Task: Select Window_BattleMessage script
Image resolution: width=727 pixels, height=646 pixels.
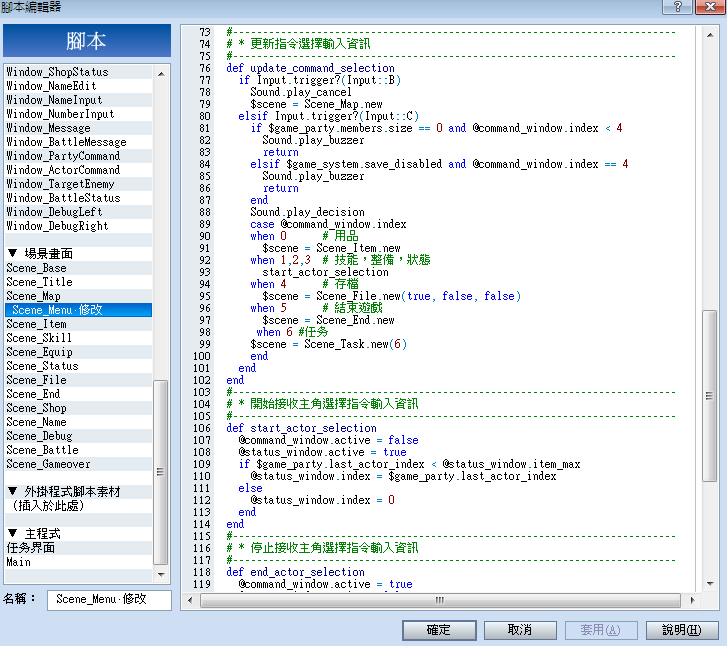Action: [78, 142]
